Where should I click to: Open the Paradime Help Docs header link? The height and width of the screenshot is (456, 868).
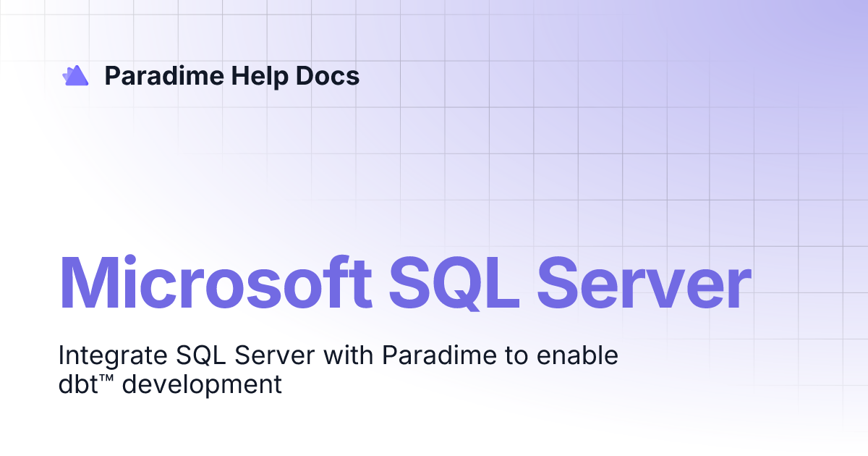[x=231, y=76]
